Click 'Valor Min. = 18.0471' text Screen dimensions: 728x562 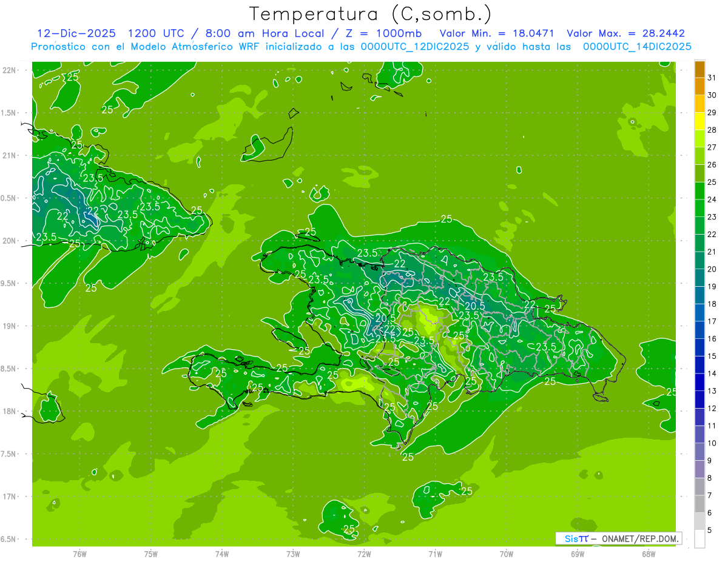click(497, 33)
